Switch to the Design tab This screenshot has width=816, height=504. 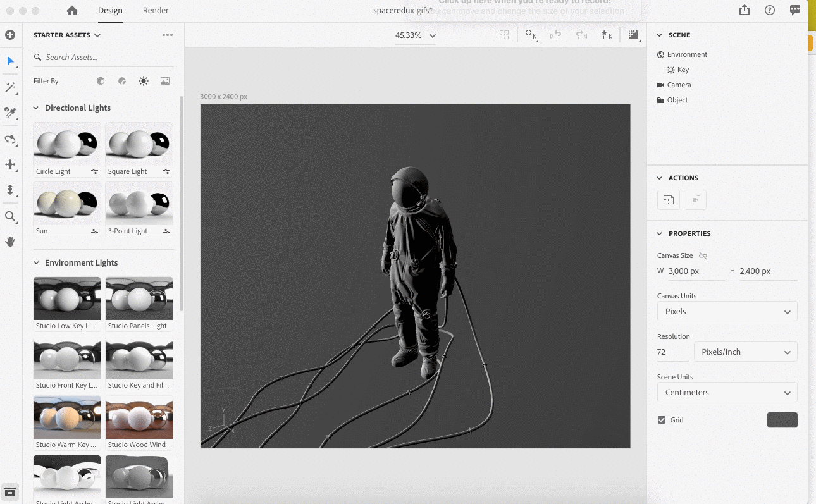point(110,11)
